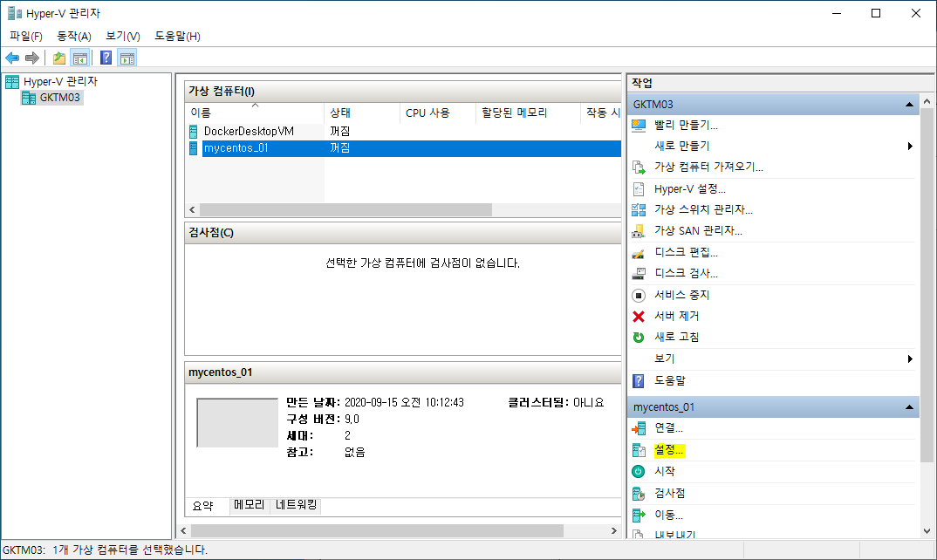
Task: Click the 가상 SAN 관리자 icon
Action: tap(639, 230)
